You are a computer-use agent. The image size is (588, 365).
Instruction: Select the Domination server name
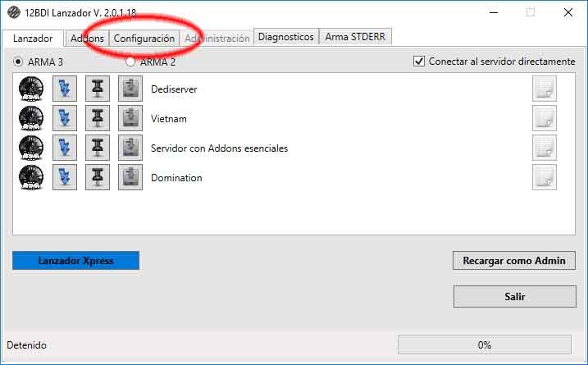(x=176, y=177)
